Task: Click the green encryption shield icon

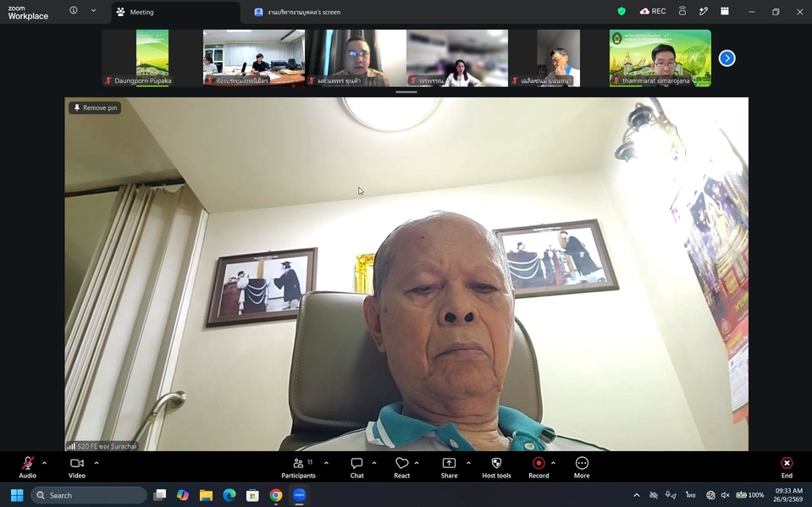Action: 621,11
